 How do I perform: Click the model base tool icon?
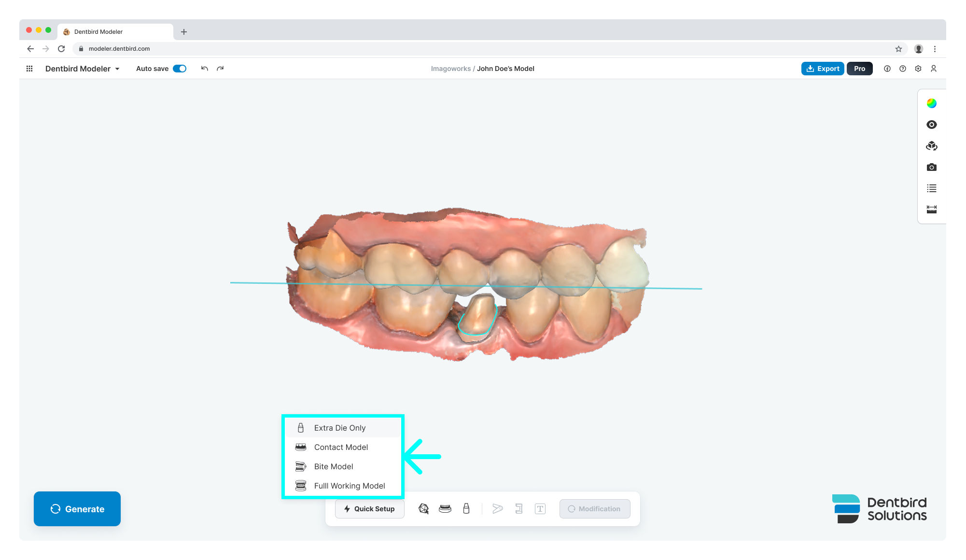click(445, 509)
